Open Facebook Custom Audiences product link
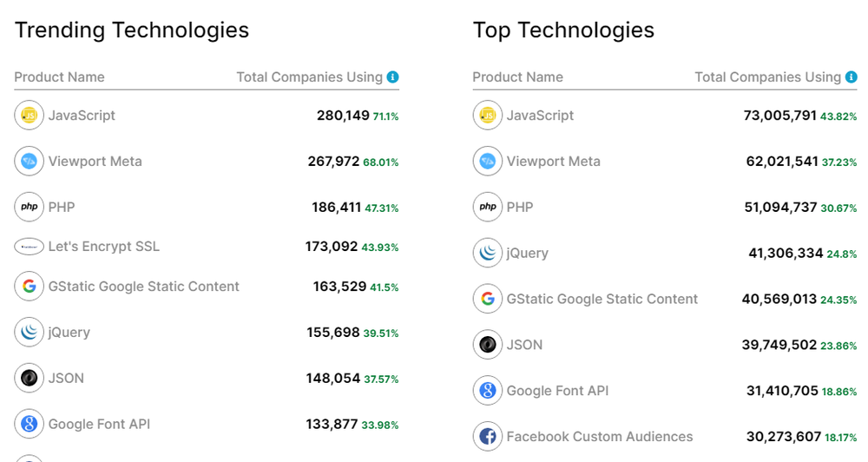 coord(599,437)
